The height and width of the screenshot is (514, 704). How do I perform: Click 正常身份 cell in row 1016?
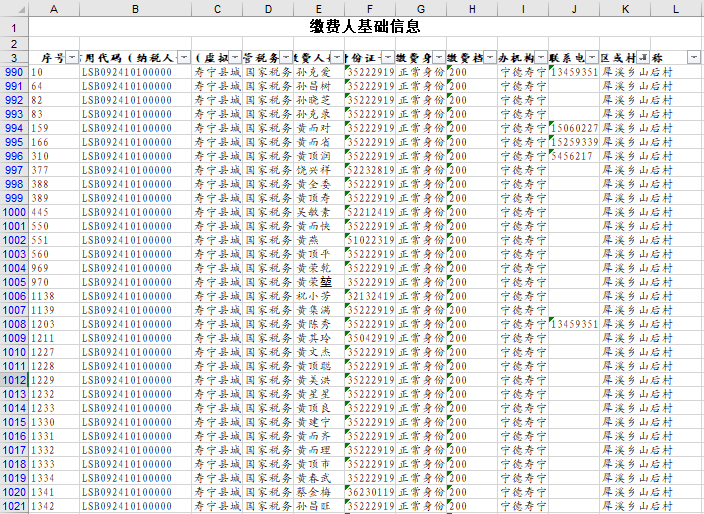tap(421, 436)
